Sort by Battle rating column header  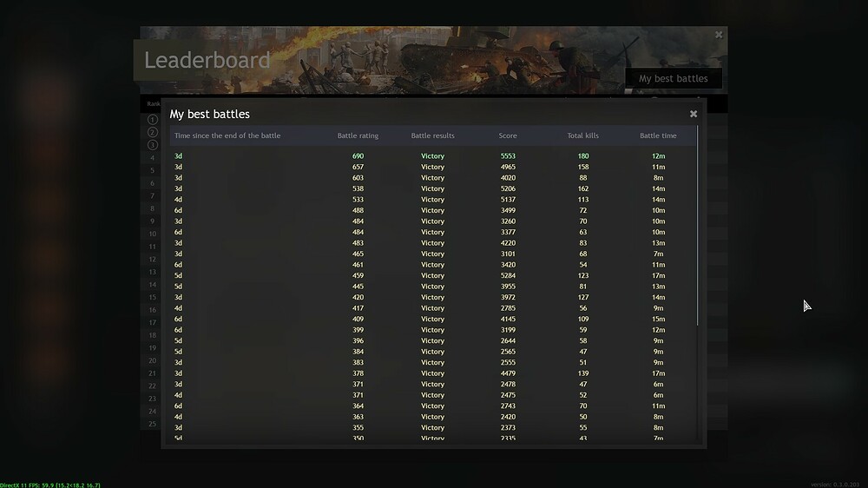(358, 135)
